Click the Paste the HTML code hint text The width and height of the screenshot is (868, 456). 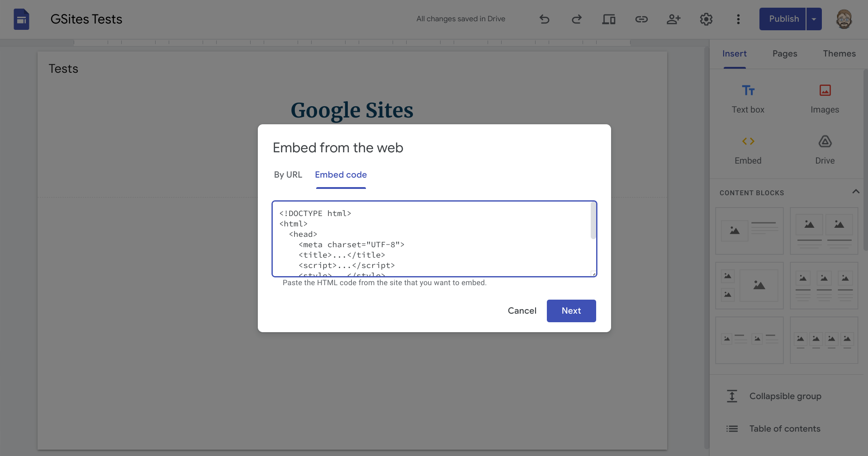coord(384,283)
